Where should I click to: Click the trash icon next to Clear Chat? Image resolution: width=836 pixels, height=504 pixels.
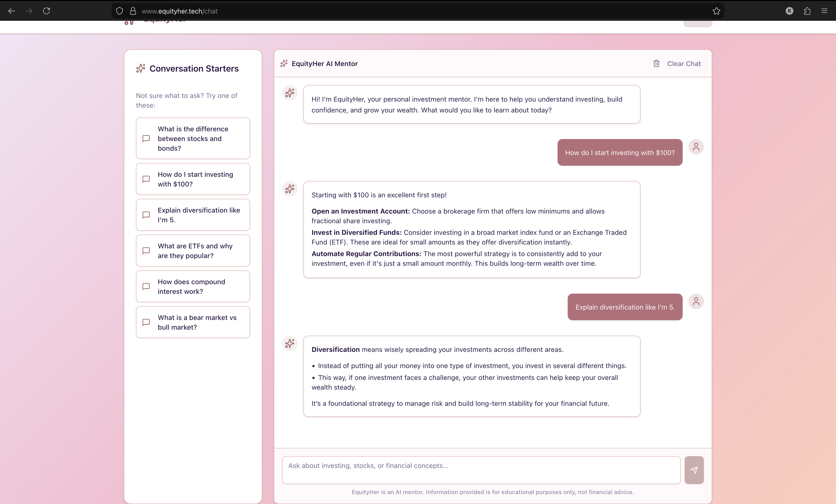(x=656, y=64)
